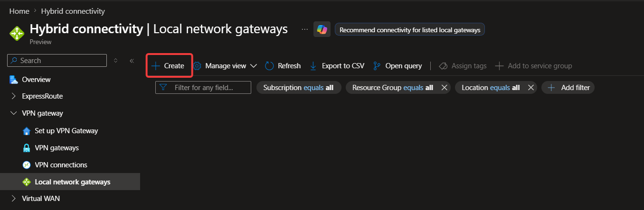Remove the Resource Group filter
The height and width of the screenshot is (210, 644).
click(x=444, y=87)
